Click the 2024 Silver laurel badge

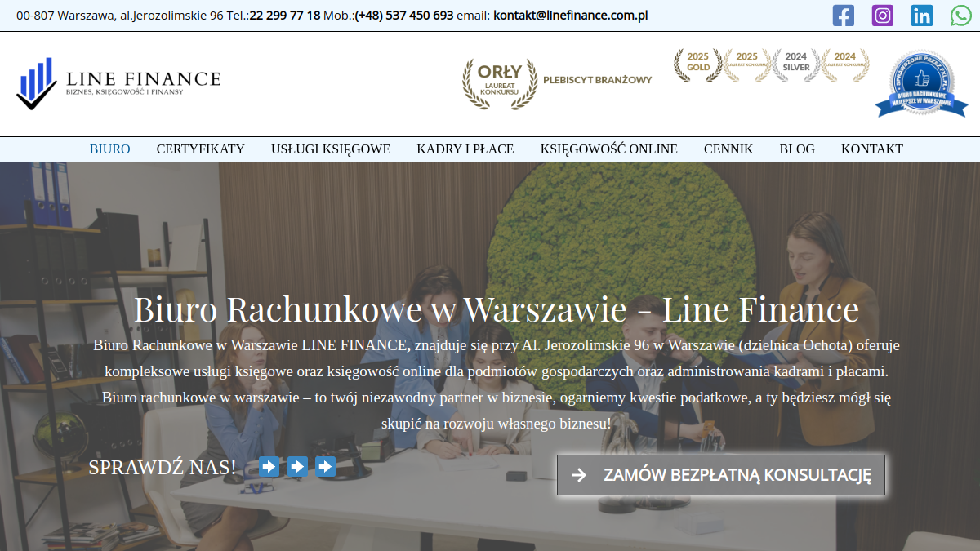point(796,65)
